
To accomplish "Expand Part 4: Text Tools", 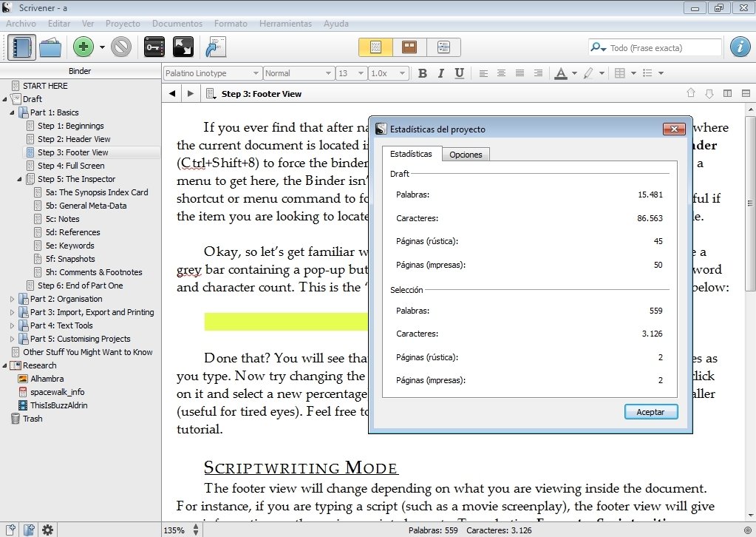I will (x=13, y=325).
